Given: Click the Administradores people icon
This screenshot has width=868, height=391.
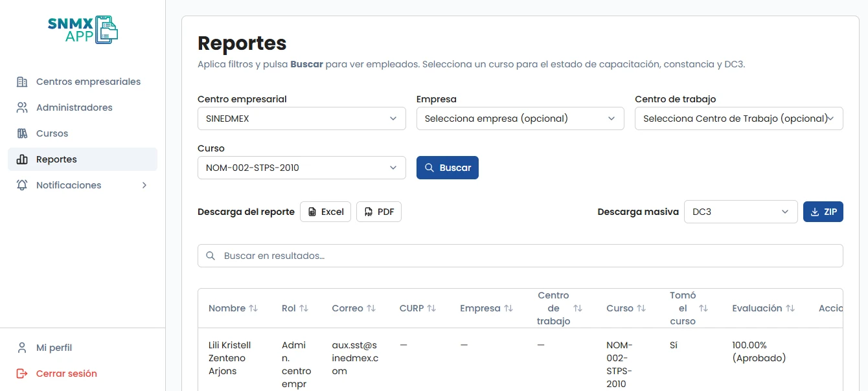Looking at the screenshot, I should (22, 107).
